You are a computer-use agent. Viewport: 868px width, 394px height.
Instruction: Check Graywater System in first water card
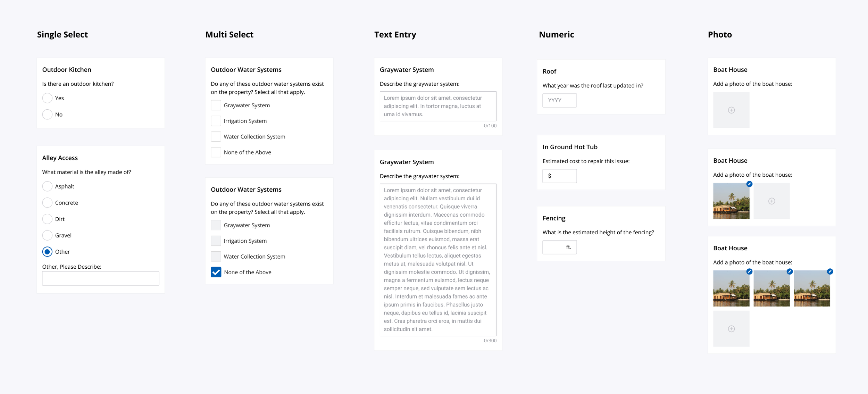216,105
